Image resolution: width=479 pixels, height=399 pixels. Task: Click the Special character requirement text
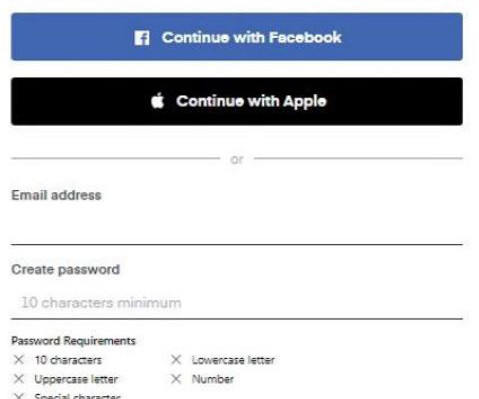pos(77,396)
